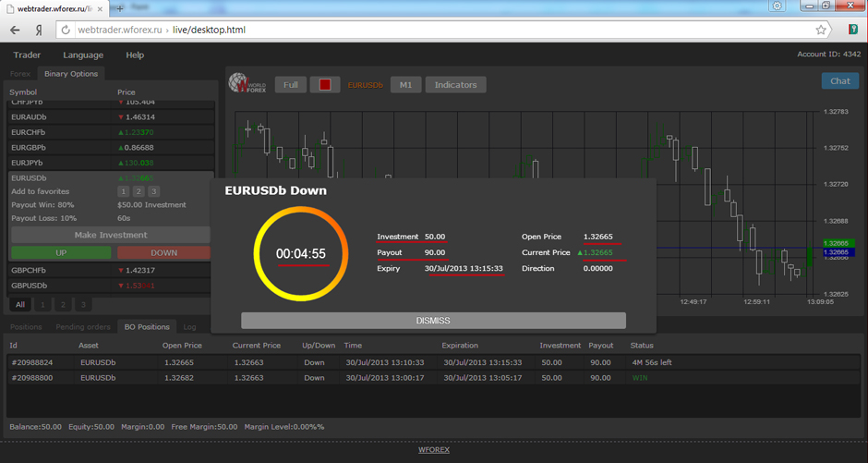
Task: Click the 60s expiry value
Action: pyautogui.click(x=124, y=218)
